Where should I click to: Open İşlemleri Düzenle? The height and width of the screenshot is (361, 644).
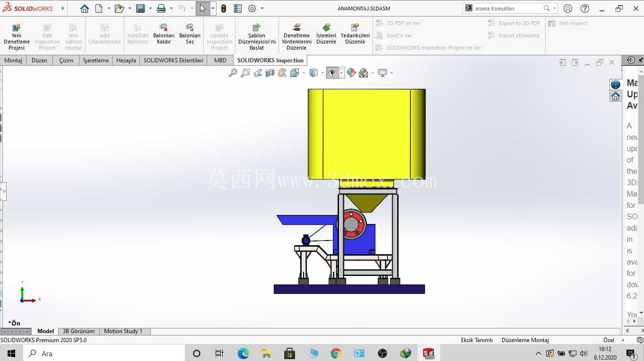pos(326,34)
